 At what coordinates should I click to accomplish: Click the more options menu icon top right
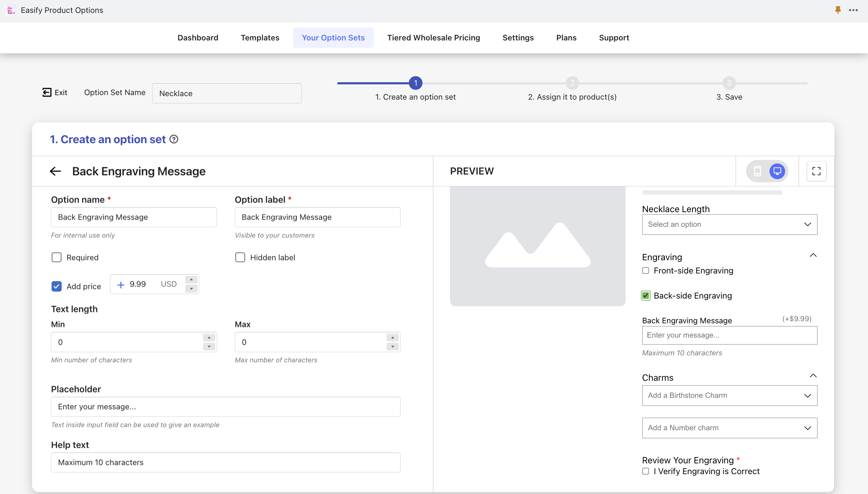854,9
